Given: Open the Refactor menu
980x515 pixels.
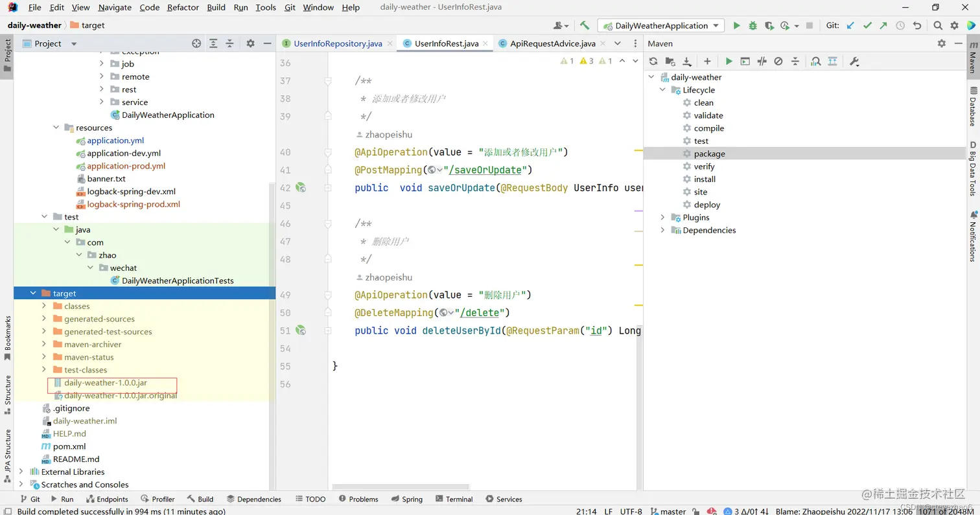Looking at the screenshot, I should 183,7.
